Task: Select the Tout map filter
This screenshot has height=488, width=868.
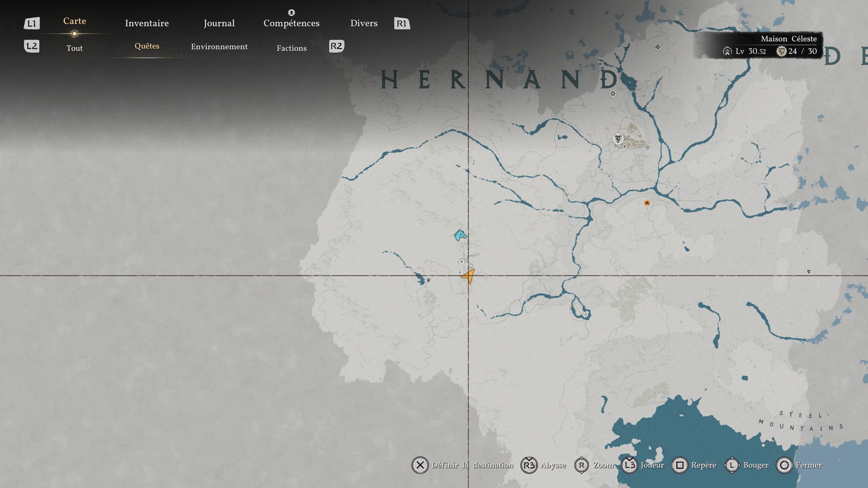Action: tap(74, 48)
